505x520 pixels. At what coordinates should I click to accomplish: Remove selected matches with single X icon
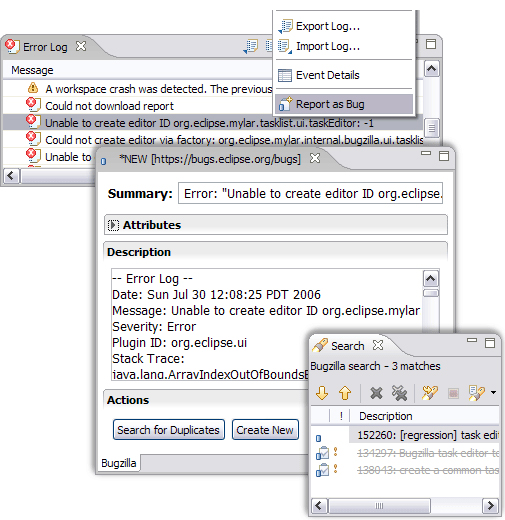376,393
